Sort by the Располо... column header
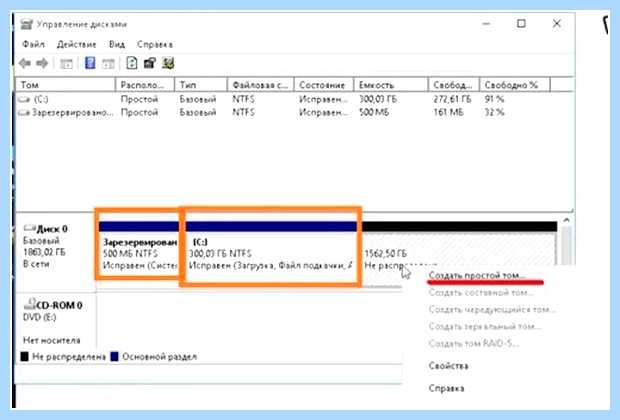This screenshot has width=620, height=420. 145,85
